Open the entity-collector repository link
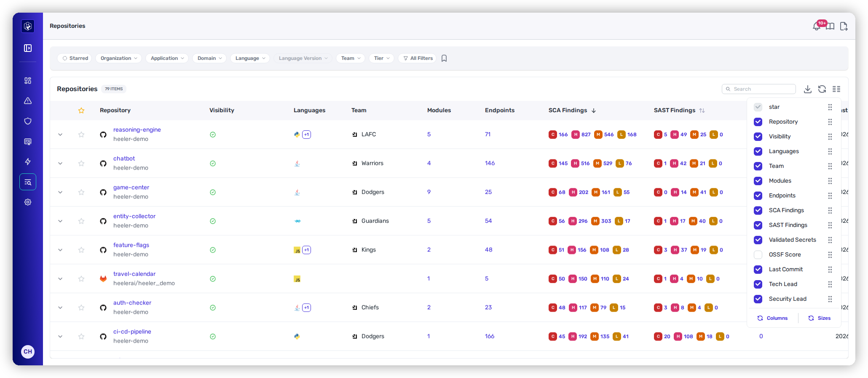The height and width of the screenshot is (378, 868). tap(134, 216)
